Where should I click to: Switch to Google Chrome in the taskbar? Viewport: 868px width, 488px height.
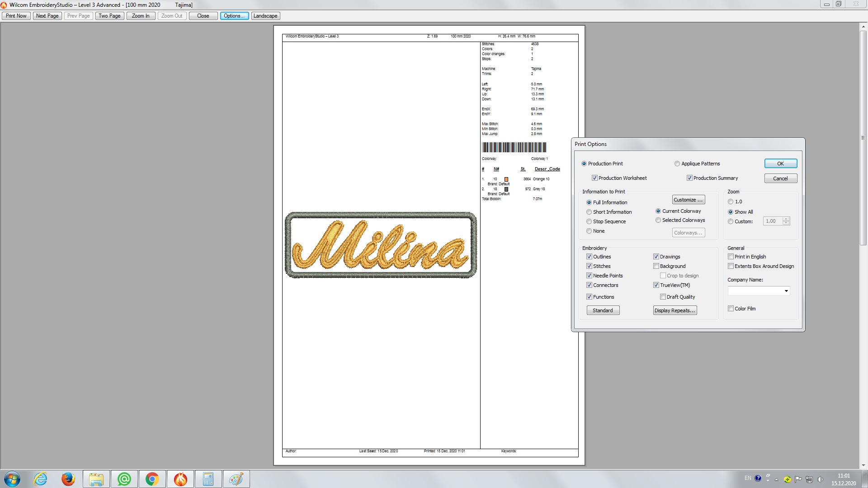point(152,479)
